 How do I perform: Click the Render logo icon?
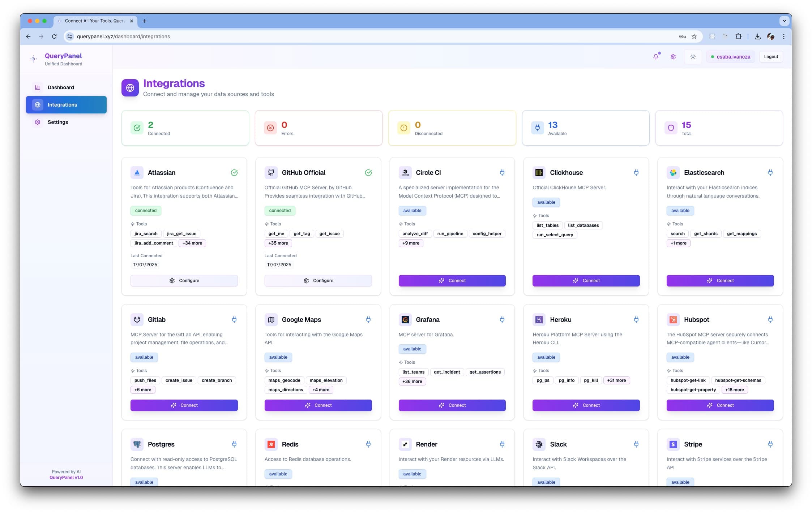405,444
